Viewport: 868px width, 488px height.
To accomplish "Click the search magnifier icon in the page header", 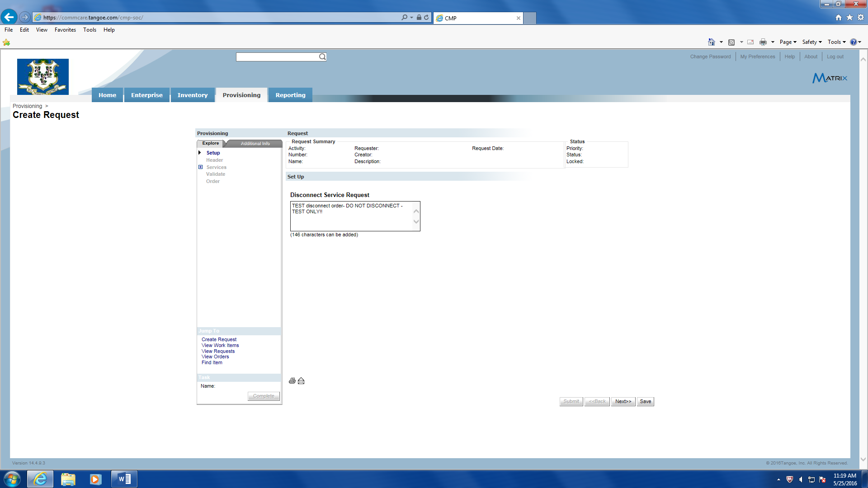I will click(x=322, y=57).
